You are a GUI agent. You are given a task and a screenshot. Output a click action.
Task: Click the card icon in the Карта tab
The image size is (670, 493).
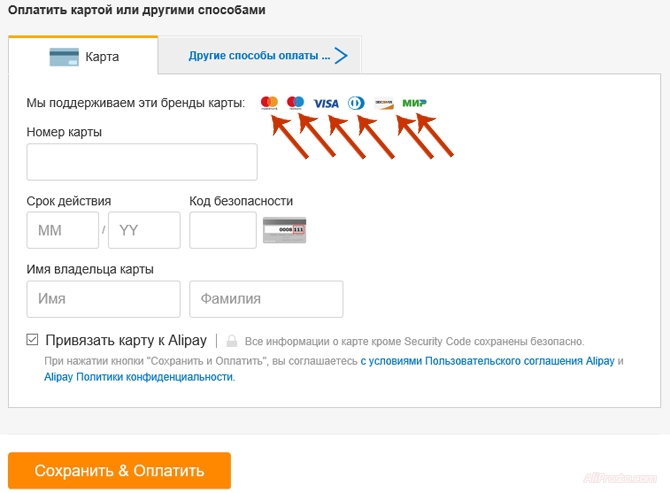pyautogui.click(x=64, y=57)
